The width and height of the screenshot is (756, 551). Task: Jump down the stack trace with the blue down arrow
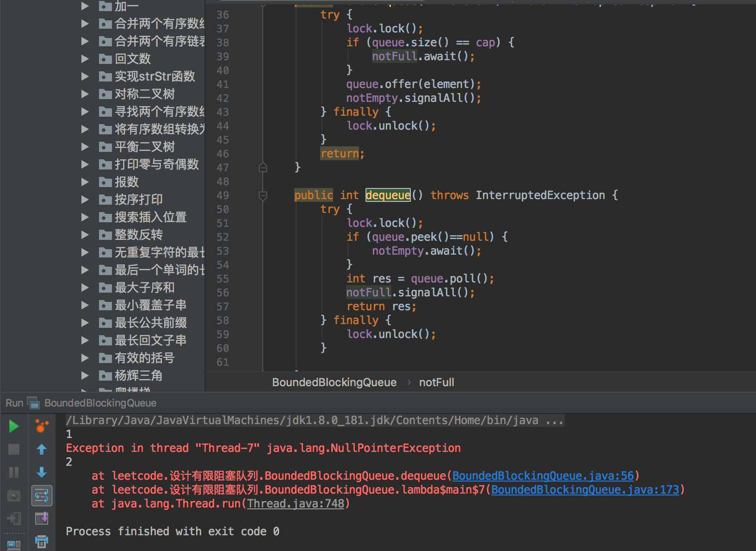[x=42, y=472]
